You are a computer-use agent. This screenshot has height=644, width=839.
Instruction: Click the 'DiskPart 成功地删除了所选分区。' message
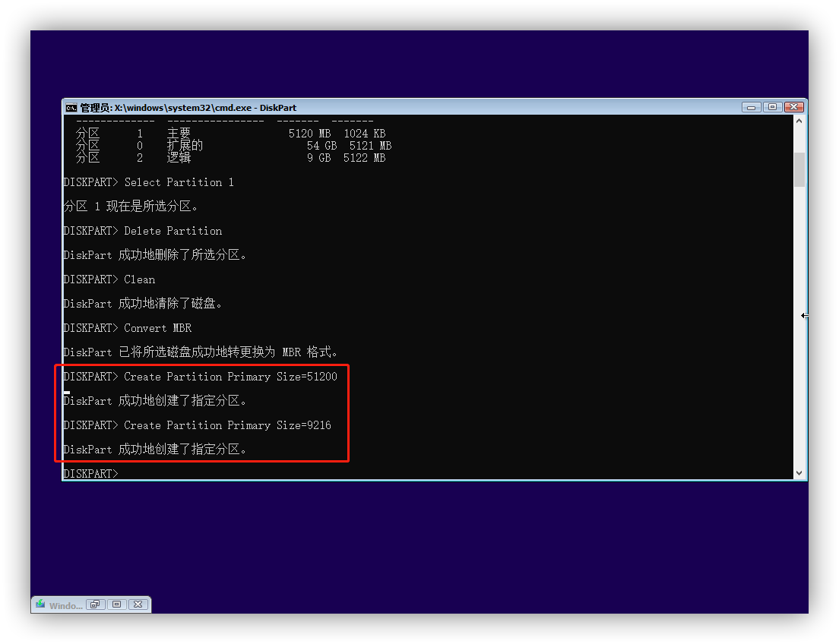154,255
